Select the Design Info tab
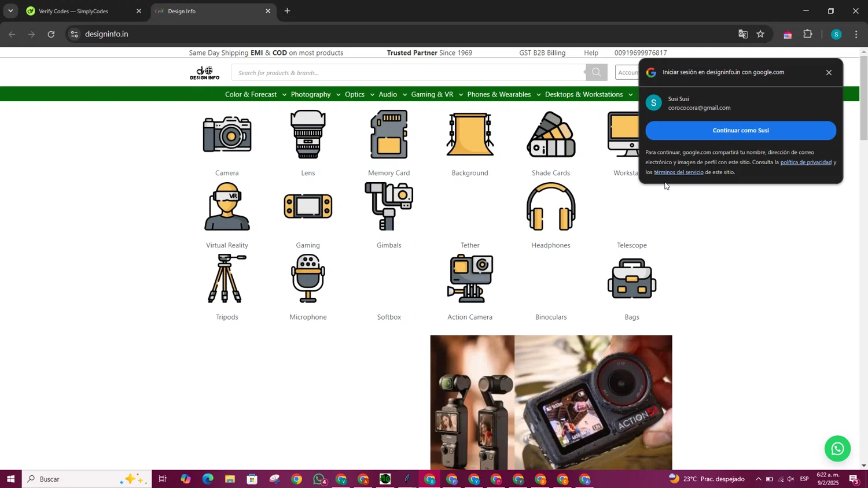 pos(213,11)
